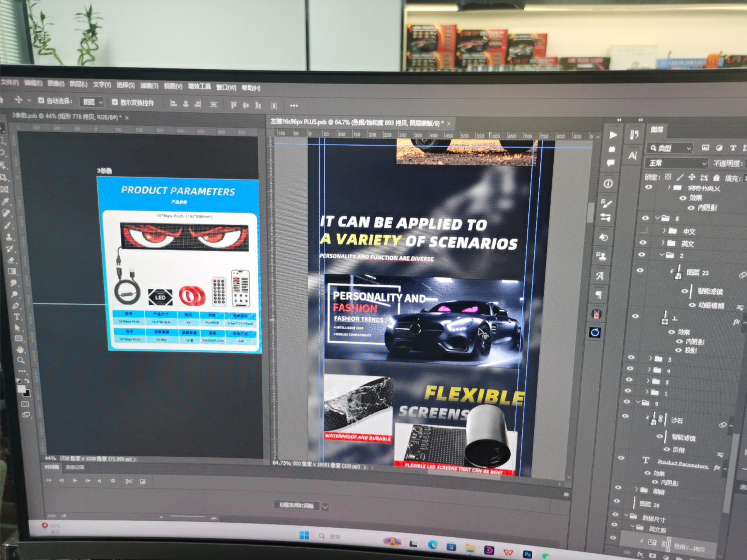Image resolution: width=747 pixels, height=560 pixels.
Task: Open the Brush settings panel icon
Action: pyautogui.click(x=606, y=204)
